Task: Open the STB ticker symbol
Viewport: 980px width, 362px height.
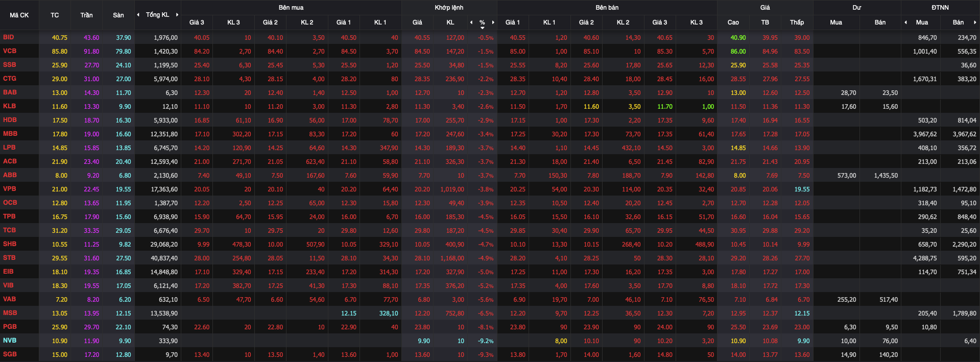Action: click(x=9, y=258)
